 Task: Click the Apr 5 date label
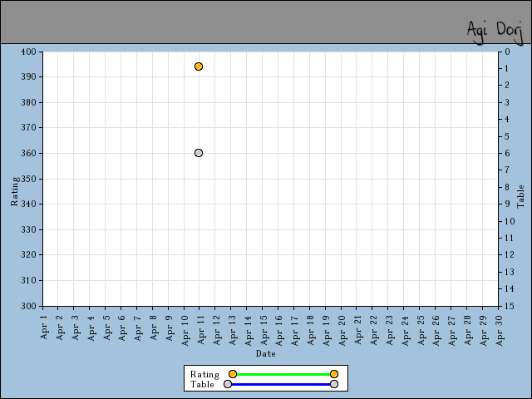pyautogui.click(x=106, y=328)
